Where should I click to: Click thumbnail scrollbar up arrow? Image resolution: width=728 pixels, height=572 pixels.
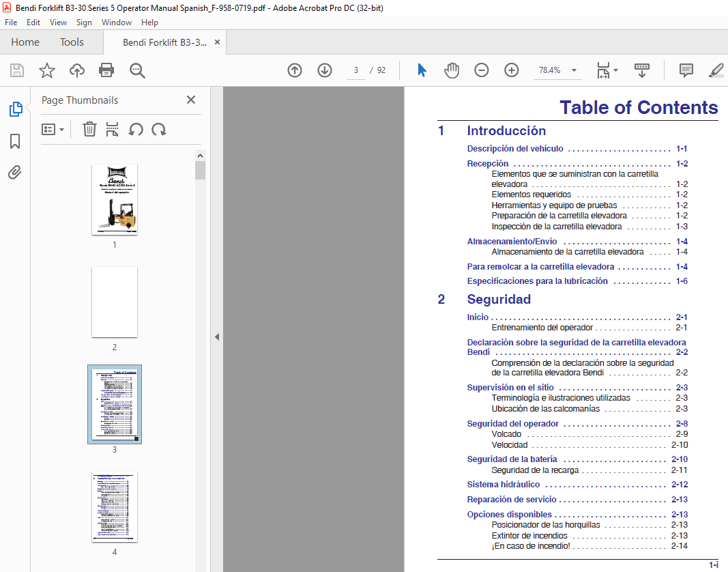(200, 156)
